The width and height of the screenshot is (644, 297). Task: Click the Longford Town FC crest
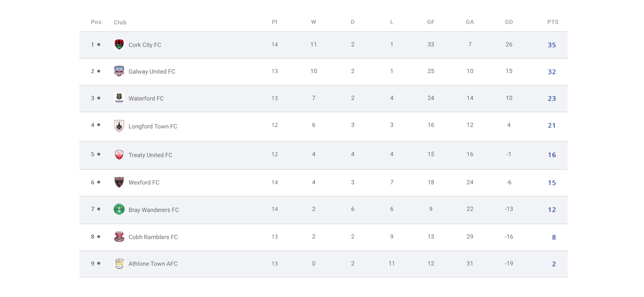pos(119,126)
